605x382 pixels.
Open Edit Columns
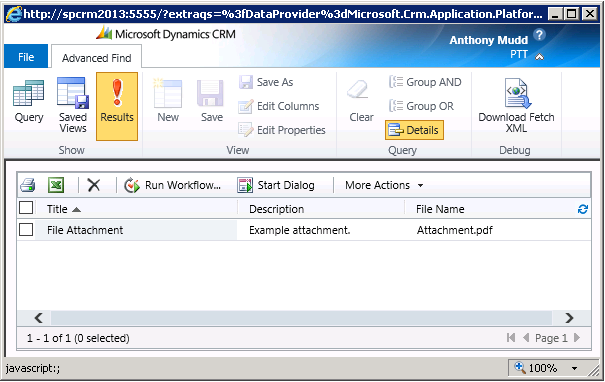(279, 106)
